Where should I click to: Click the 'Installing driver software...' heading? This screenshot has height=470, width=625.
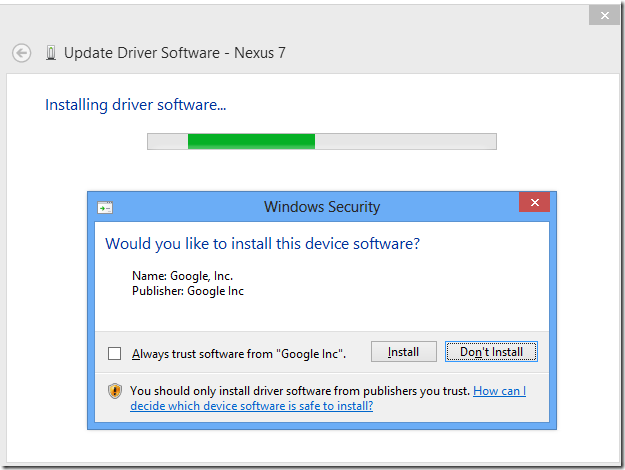[x=136, y=105]
